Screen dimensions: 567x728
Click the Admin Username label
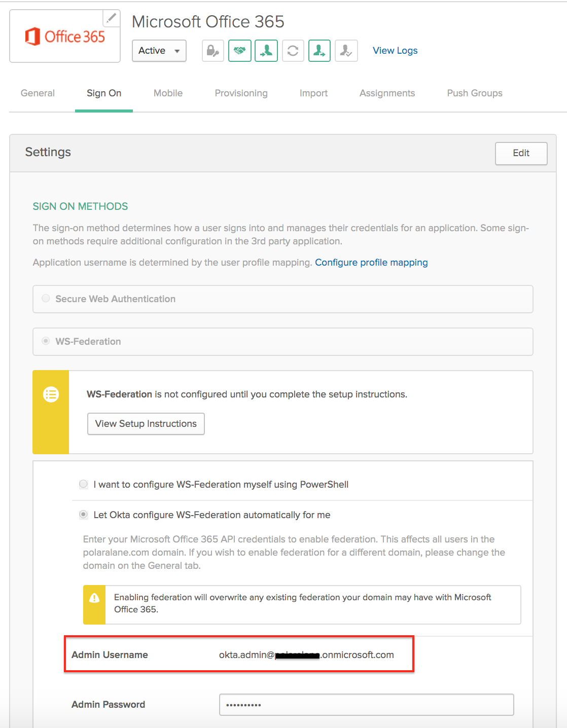(x=110, y=655)
